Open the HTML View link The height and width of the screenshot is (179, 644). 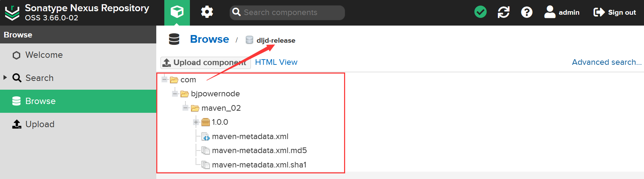(x=276, y=62)
